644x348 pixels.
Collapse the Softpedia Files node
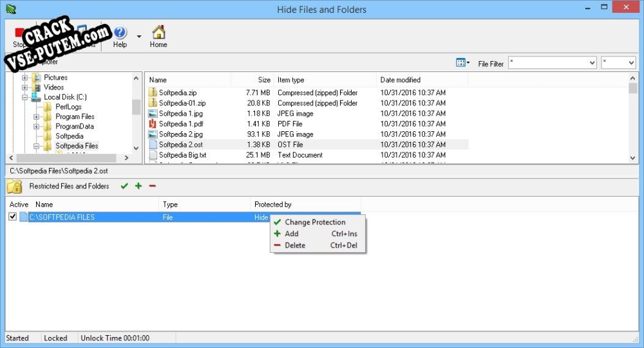[36, 146]
